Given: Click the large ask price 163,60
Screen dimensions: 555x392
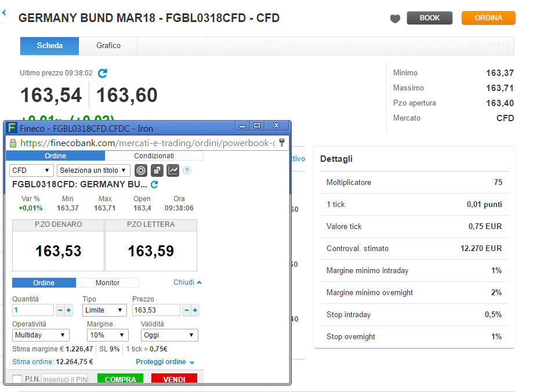Looking at the screenshot, I should 126,95.
